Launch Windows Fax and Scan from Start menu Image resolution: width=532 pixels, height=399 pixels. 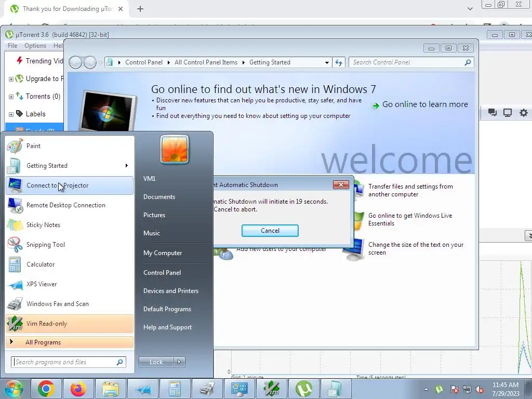pos(70,303)
